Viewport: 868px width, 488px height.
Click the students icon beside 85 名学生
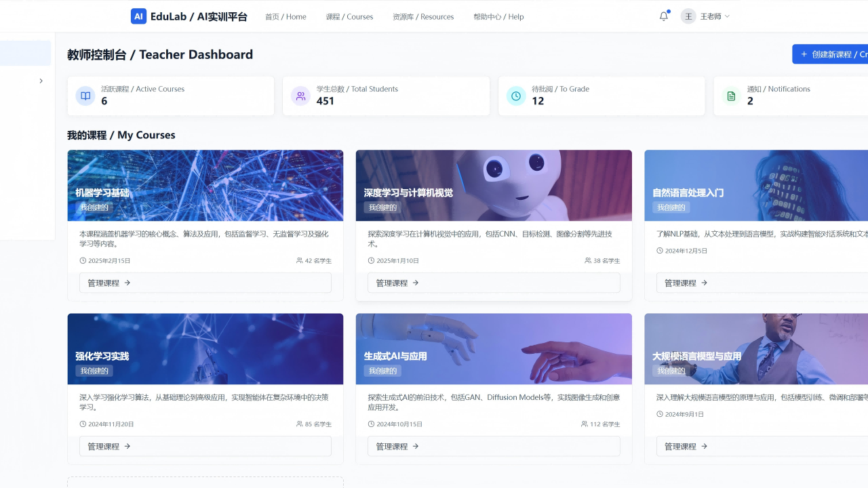coord(300,424)
